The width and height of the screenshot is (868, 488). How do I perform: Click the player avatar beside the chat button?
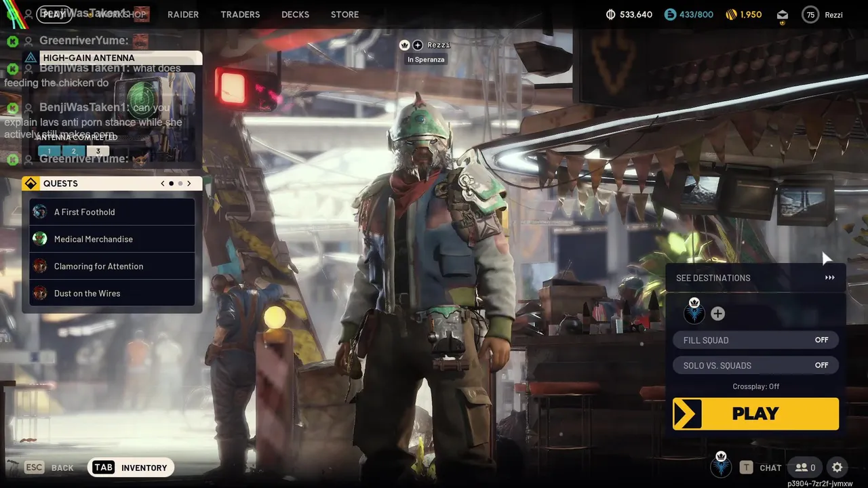[721, 465]
